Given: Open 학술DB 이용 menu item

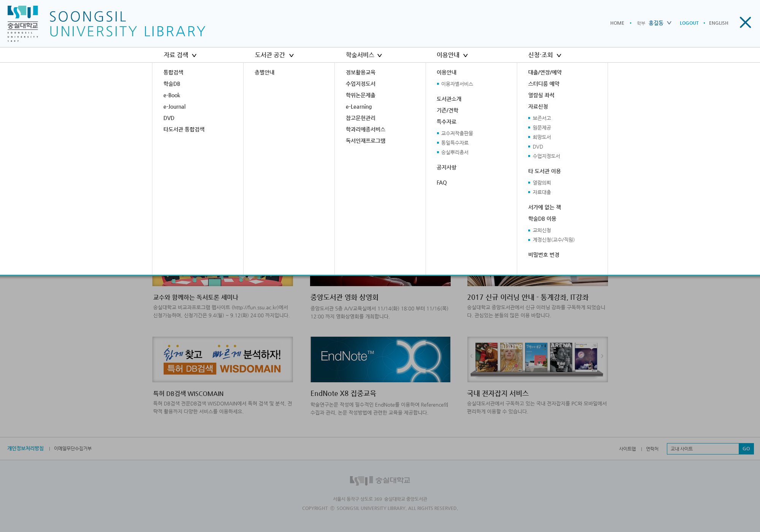Looking at the screenshot, I should point(542,218).
